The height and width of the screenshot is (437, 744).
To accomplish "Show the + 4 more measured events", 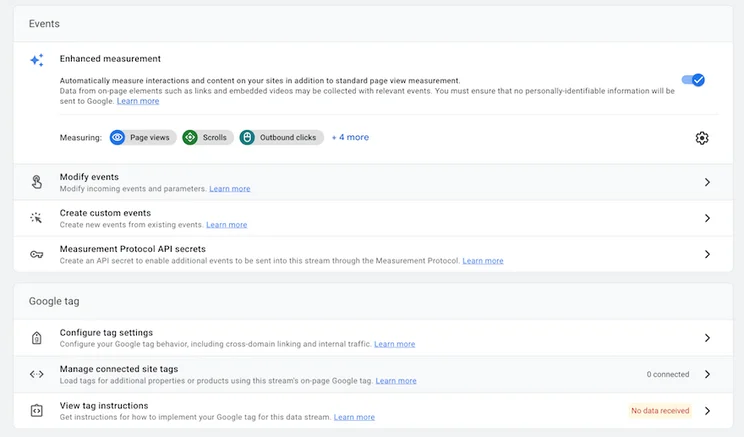I will (350, 137).
